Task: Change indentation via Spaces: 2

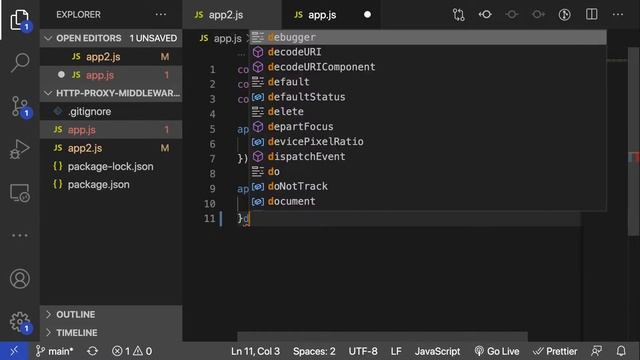Action: coord(314,351)
